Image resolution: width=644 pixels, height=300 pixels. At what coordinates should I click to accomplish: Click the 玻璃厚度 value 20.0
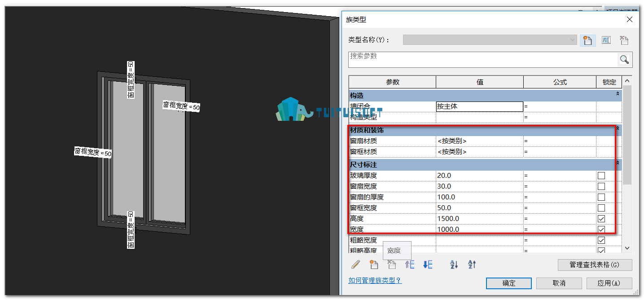tap(479, 176)
